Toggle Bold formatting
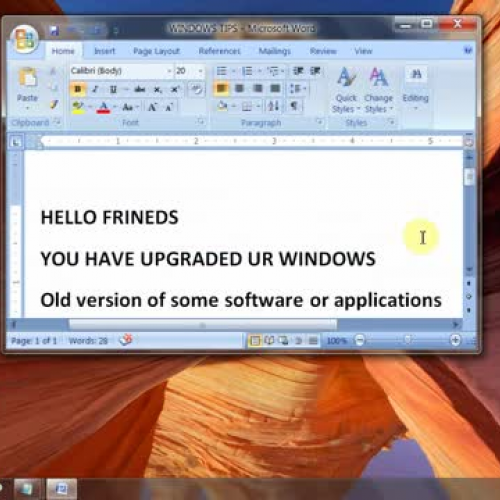 coord(78,89)
